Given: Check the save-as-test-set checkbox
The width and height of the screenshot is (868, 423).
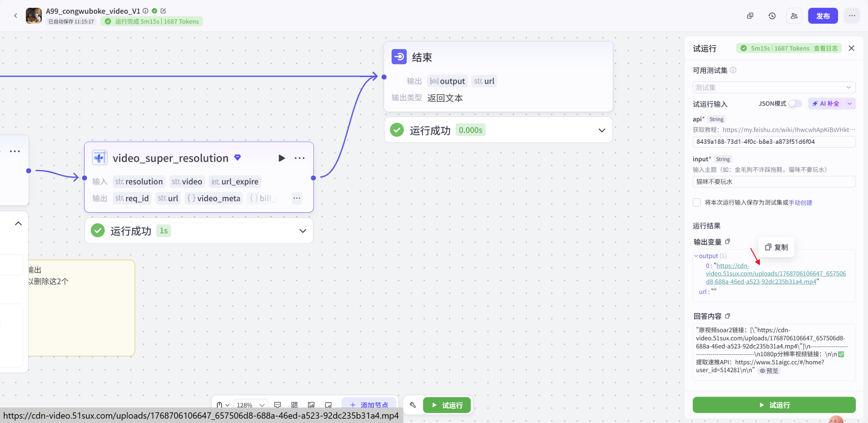Looking at the screenshot, I should click(x=697, y=202).
